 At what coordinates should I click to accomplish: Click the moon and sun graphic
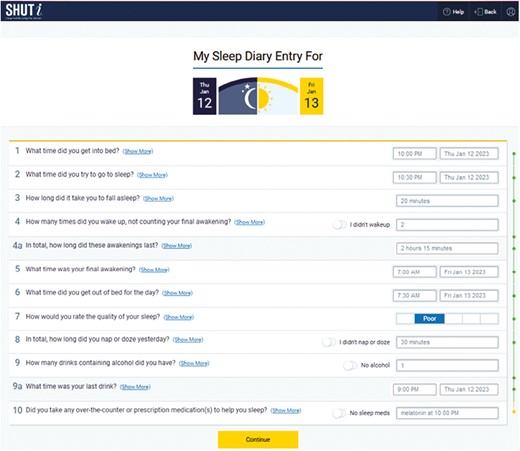coord(258,96)
